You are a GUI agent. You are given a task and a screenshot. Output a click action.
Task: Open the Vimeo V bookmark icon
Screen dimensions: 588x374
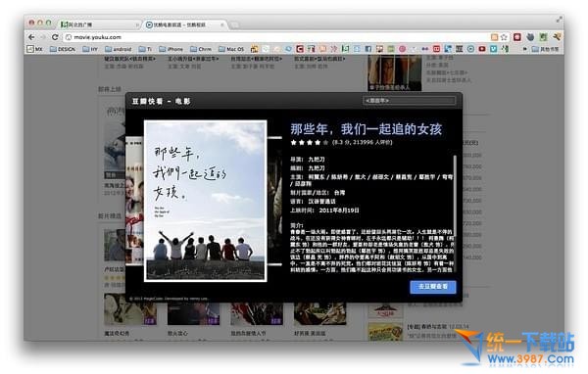coord(494,49)
